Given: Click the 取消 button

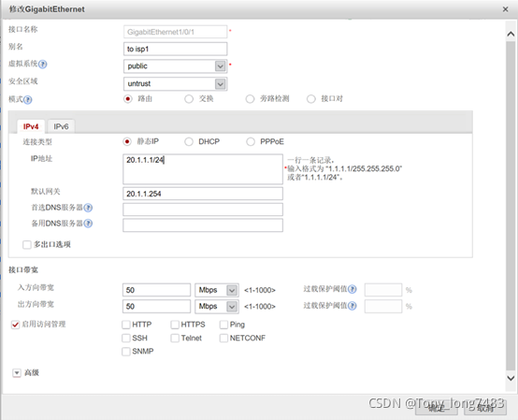Looking at the screenshot, I should (485, 408).
